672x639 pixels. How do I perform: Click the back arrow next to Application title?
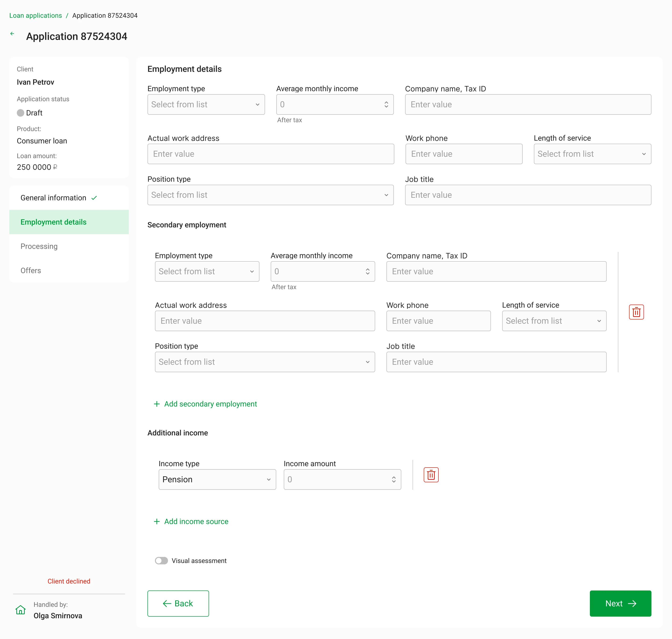click(12, 34)
